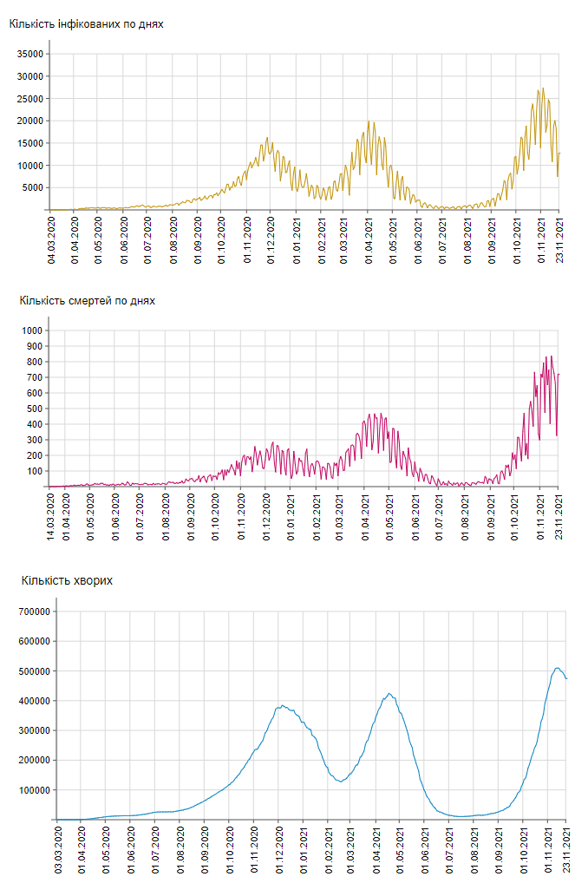Select the 5000 y-axis label
588x883 pixels.
tap(33, 187)
